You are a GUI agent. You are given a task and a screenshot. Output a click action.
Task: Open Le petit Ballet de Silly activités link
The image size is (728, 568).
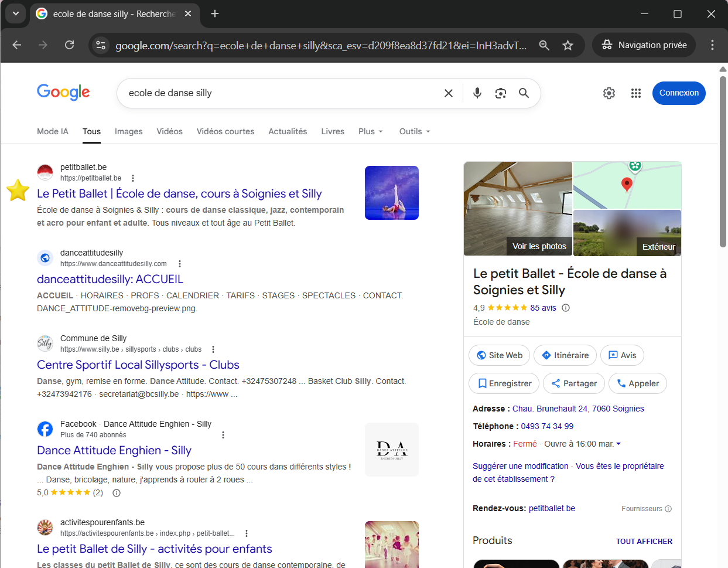[155, 549]
